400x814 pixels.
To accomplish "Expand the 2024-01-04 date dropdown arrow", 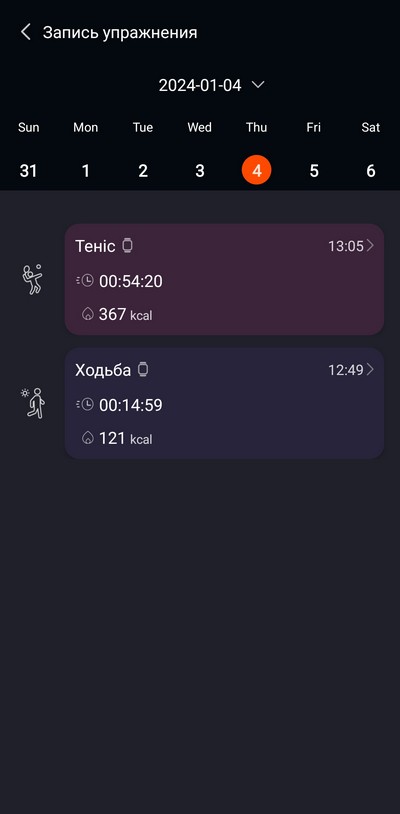I will 258,84.
